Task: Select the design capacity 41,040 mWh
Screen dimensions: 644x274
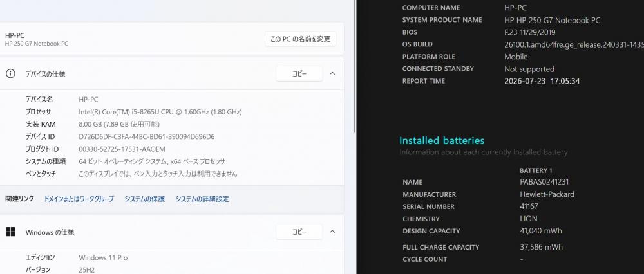Action: coord(541,230)
